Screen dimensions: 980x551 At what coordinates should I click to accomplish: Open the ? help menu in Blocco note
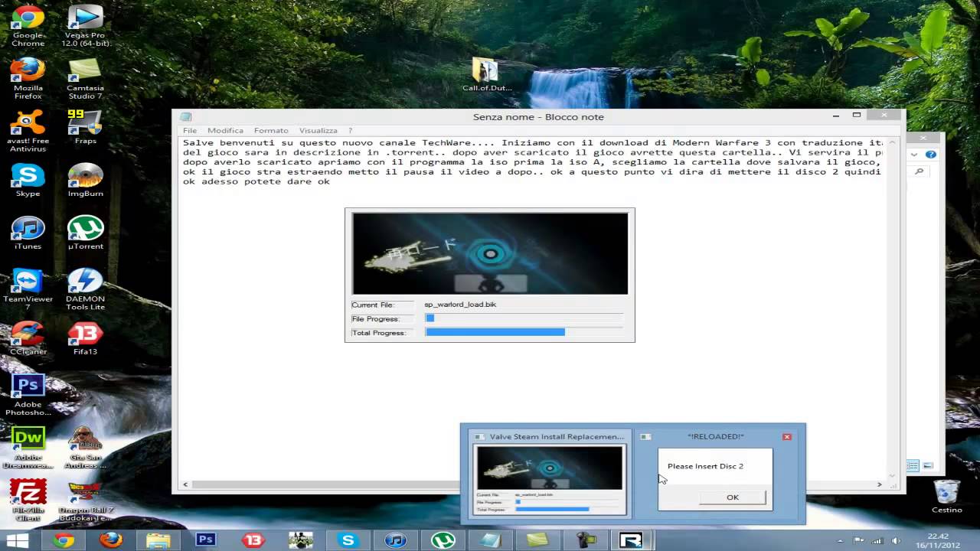point(350,131)
